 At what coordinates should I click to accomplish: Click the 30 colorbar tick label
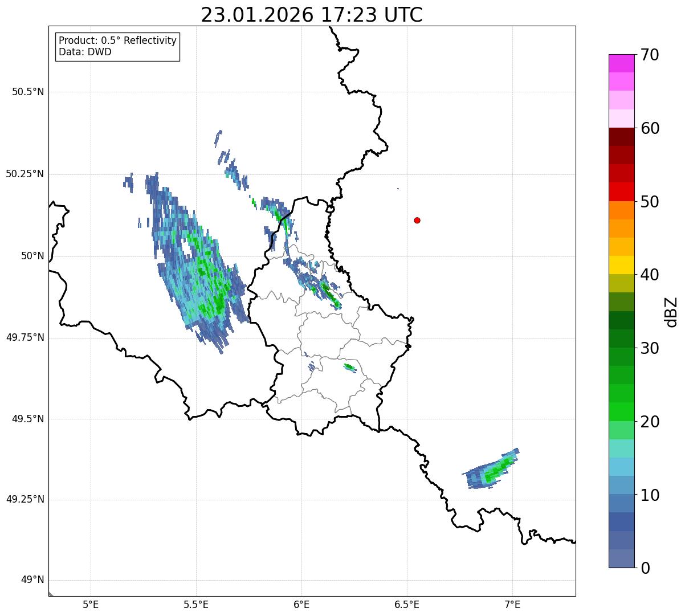[x=650, y=348]
